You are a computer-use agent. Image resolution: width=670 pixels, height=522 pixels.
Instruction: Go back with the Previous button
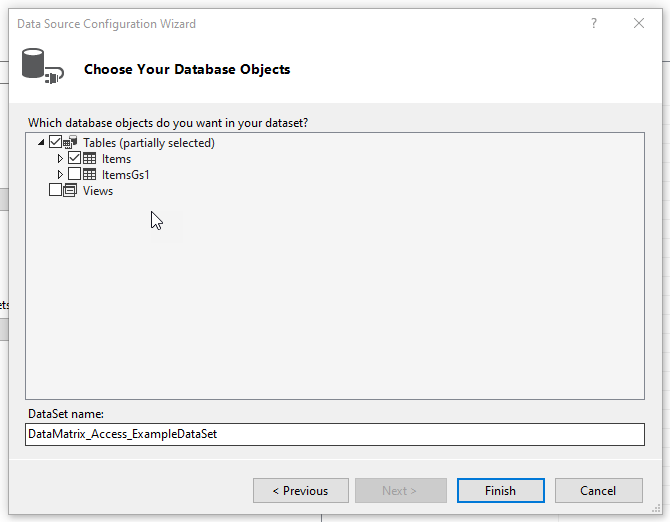point(301,490)
